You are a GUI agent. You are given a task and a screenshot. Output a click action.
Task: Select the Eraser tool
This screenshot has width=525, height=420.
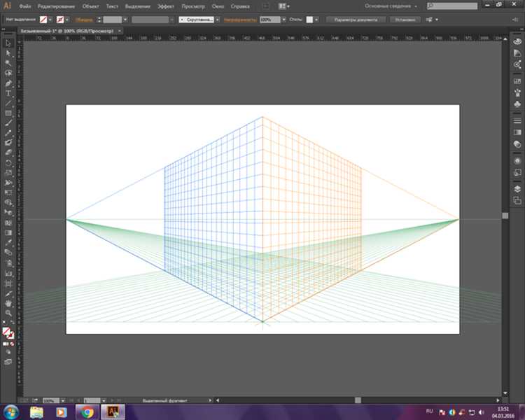click(8, 153)
